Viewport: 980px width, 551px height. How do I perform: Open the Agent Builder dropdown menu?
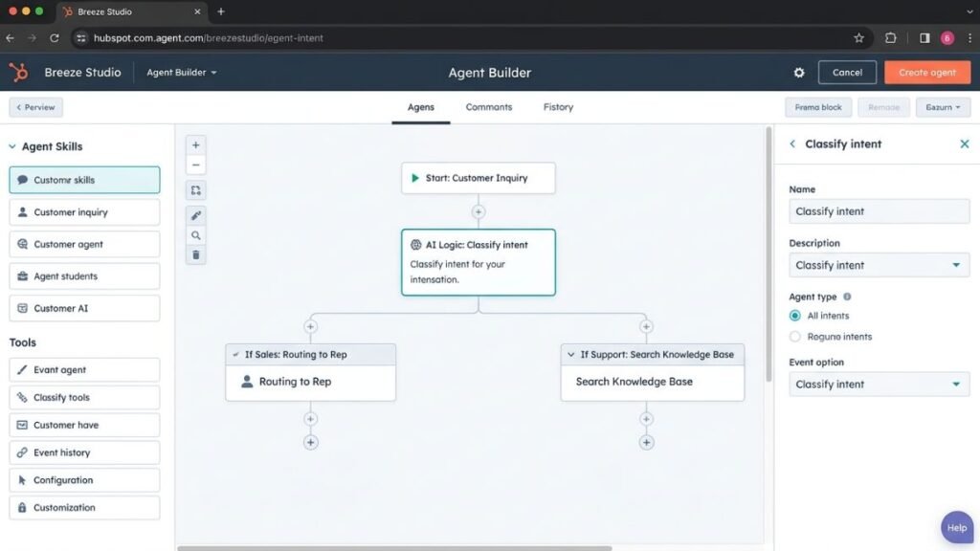[x=181, y=73]
